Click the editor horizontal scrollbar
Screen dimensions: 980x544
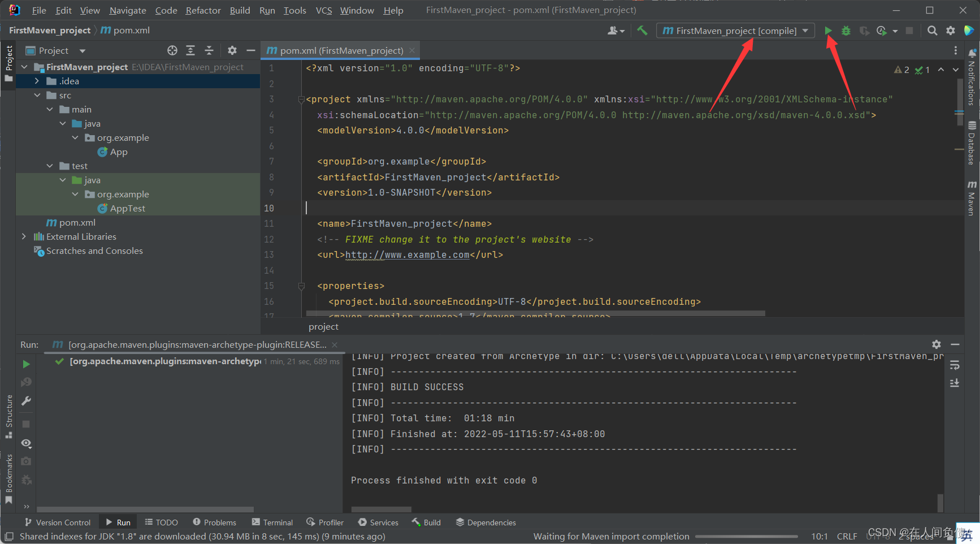point(536,313)
